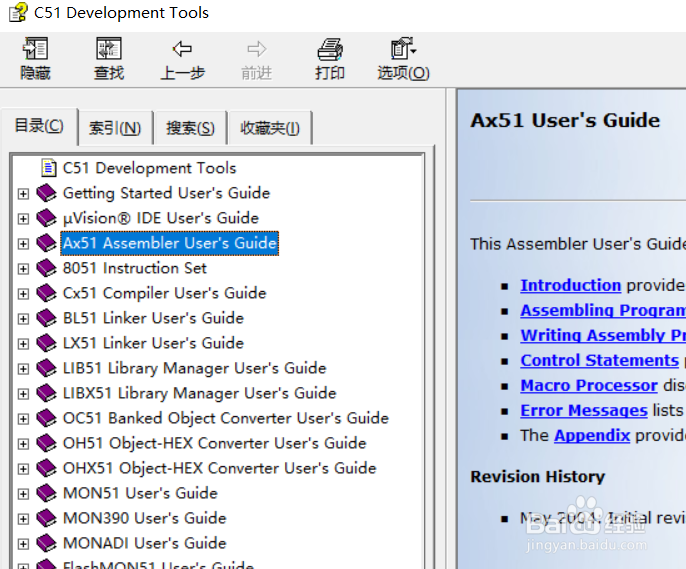Select Cx51 Compiler User's Guide item
686x569 pixels.
coord(164,293)
